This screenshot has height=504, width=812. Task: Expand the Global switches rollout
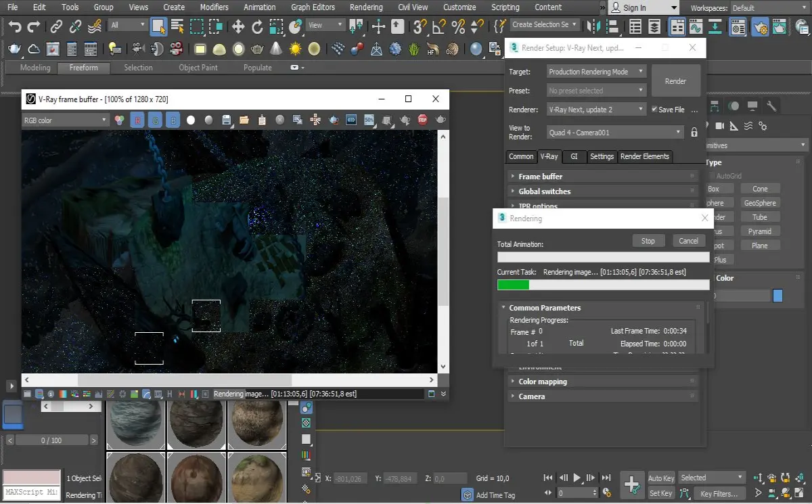click(602, 191)
